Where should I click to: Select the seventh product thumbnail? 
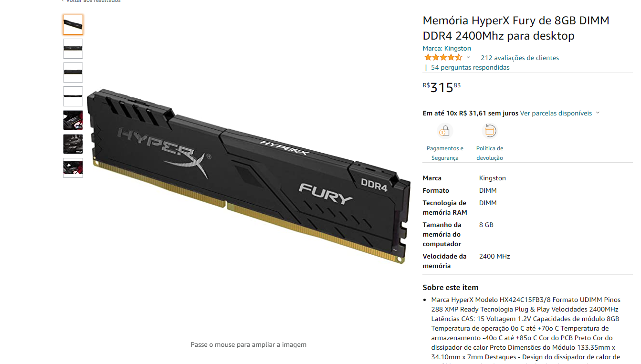[73, 168]
